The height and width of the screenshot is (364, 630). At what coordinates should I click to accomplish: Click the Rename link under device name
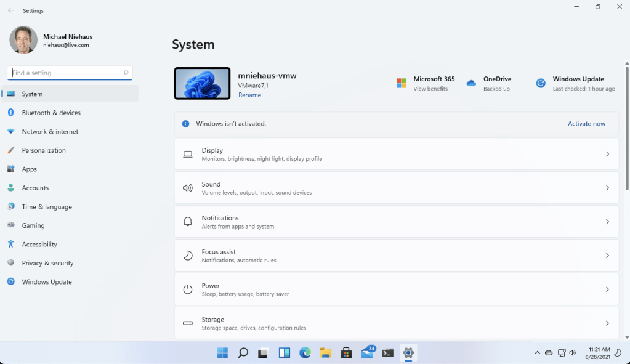coord(249,95)
